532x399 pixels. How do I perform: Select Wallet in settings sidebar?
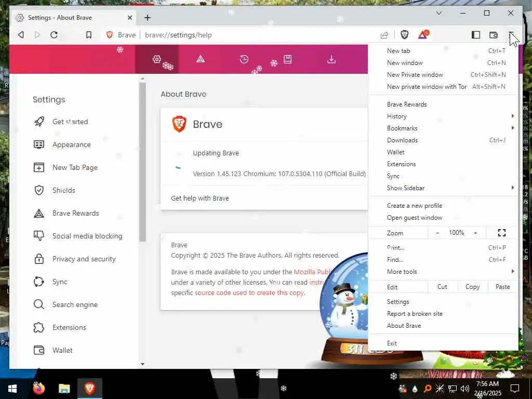[x=62, y=350]
